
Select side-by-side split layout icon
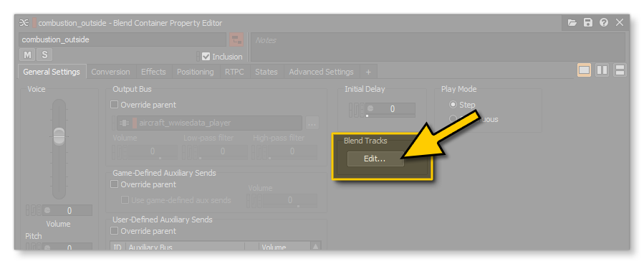pyautogui.click(x=602, y=70)
